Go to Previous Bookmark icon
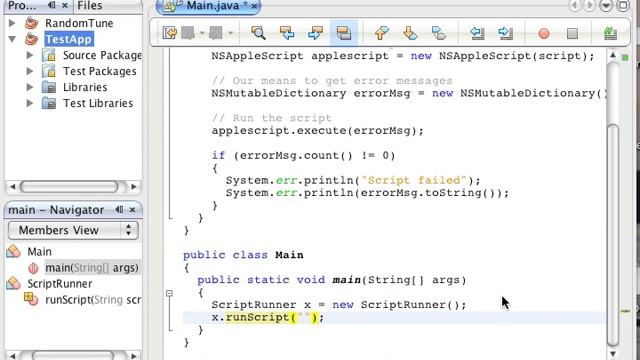 click(381, 33)
